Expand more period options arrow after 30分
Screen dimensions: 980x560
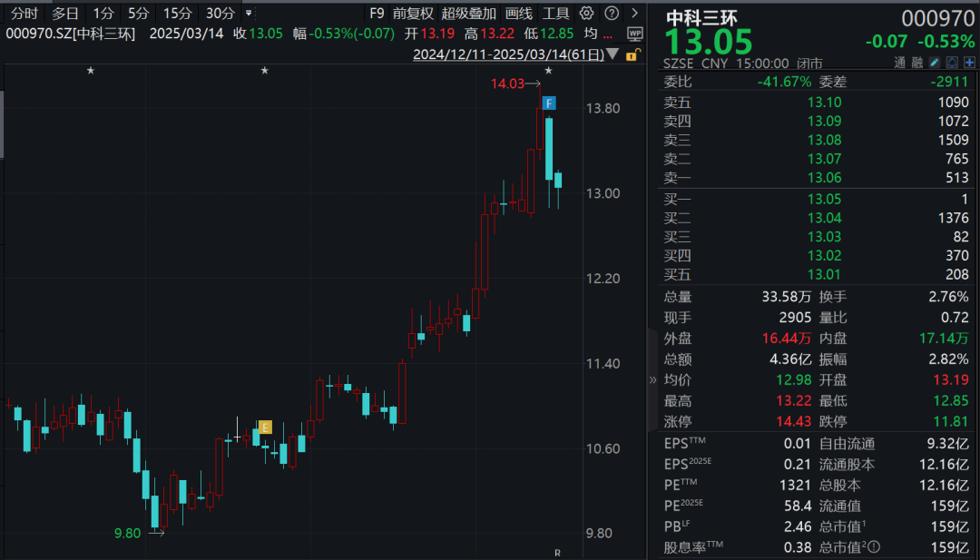[249, 13]
